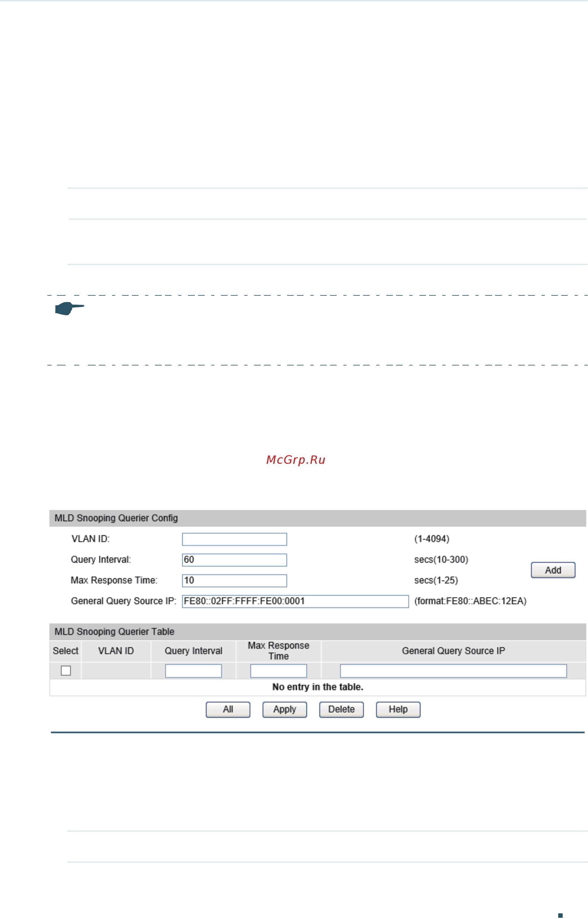
Task: Click the Delete button
Action: pos(341,710)
